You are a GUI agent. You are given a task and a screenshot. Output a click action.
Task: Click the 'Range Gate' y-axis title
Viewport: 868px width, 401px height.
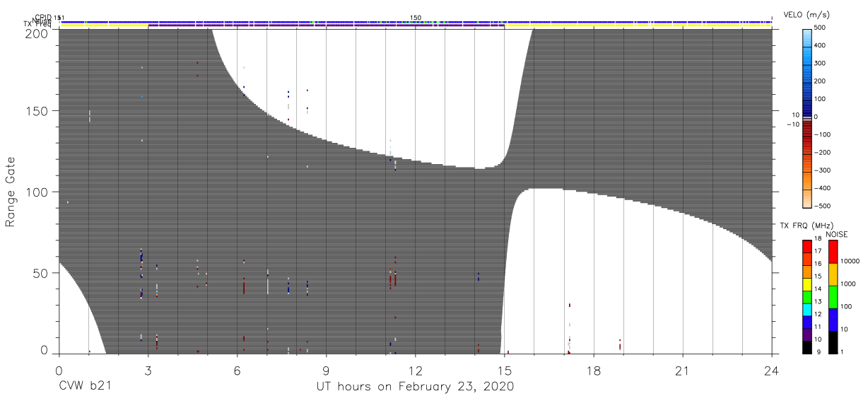coord(11,191)
